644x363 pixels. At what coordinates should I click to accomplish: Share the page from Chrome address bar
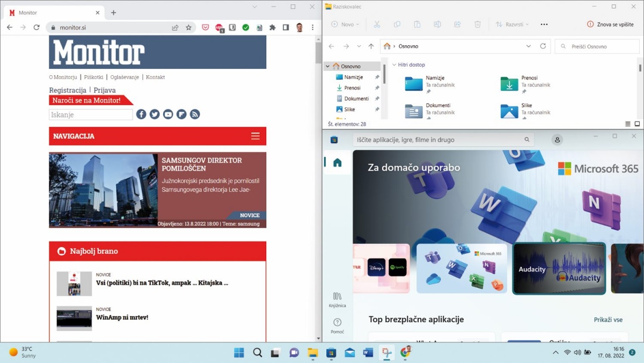click(175, 27)
